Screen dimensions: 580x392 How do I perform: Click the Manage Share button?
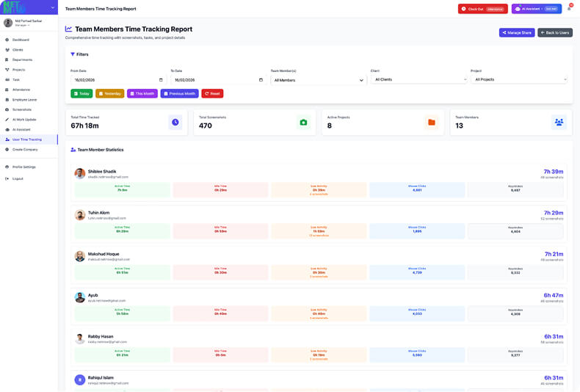click(x=517, y=33)
